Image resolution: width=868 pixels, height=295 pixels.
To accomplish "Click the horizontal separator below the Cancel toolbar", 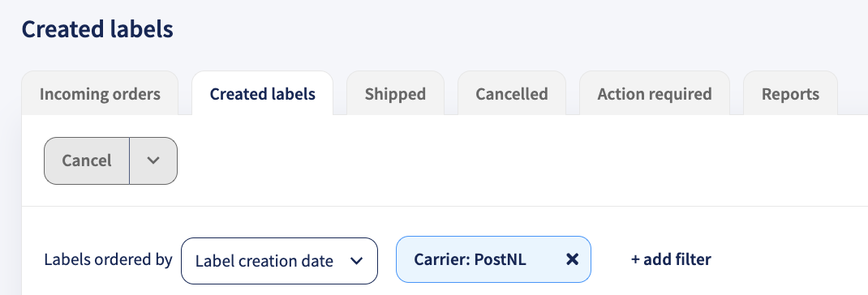I will (445, 207).
